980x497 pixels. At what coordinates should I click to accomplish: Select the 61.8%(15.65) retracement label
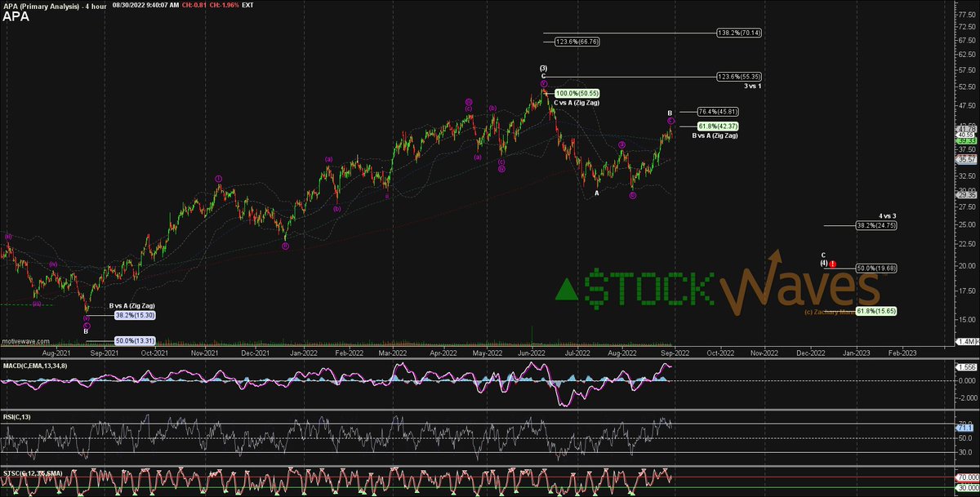coord(876,313)
